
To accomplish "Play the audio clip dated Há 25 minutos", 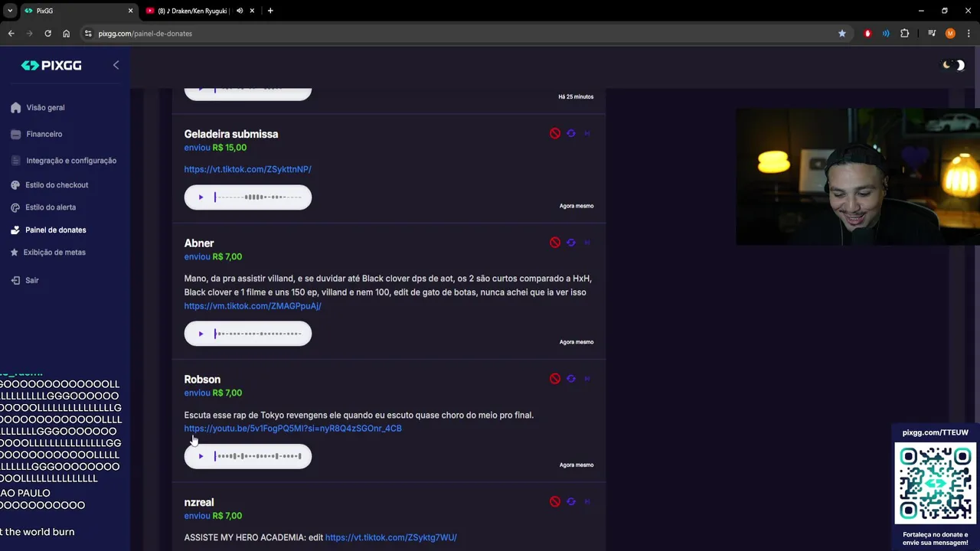I will (x=201, y=90).
